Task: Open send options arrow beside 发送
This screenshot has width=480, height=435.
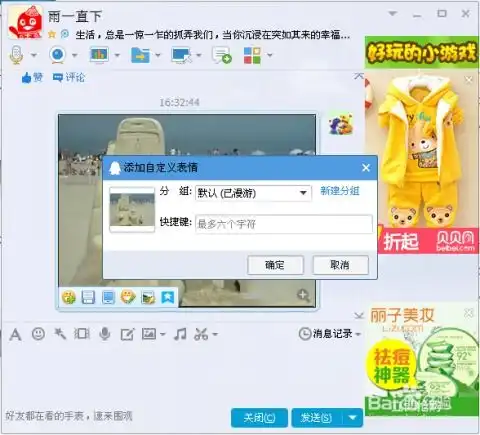Action: [353, 418]
